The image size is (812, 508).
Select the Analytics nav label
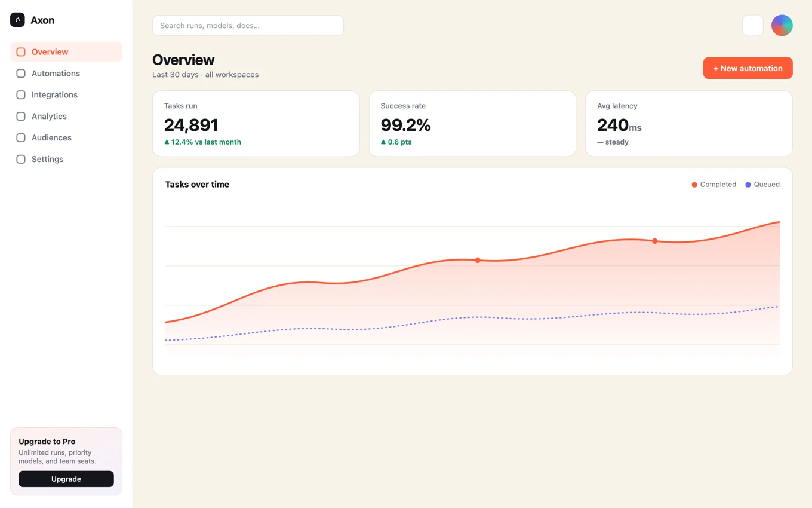tap(49, 117)
